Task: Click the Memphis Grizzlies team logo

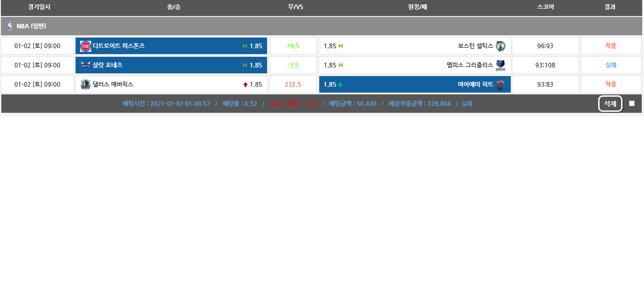Action: 500,65
